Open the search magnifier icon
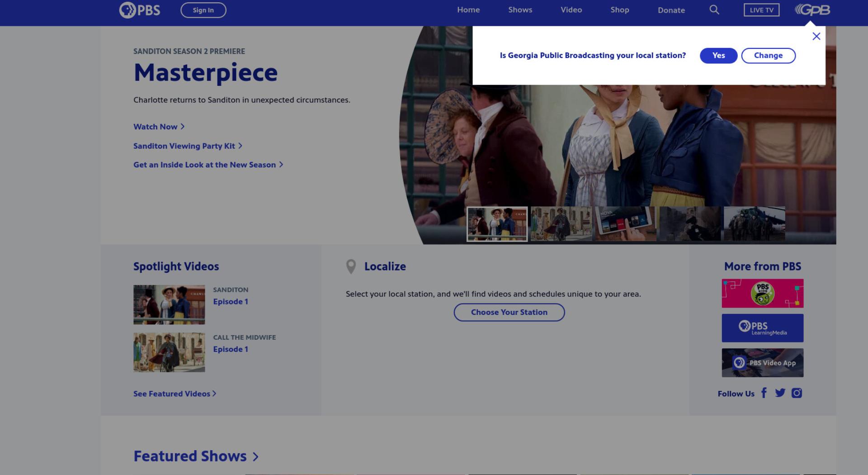 pyautogui.click(x=714, y=10)
